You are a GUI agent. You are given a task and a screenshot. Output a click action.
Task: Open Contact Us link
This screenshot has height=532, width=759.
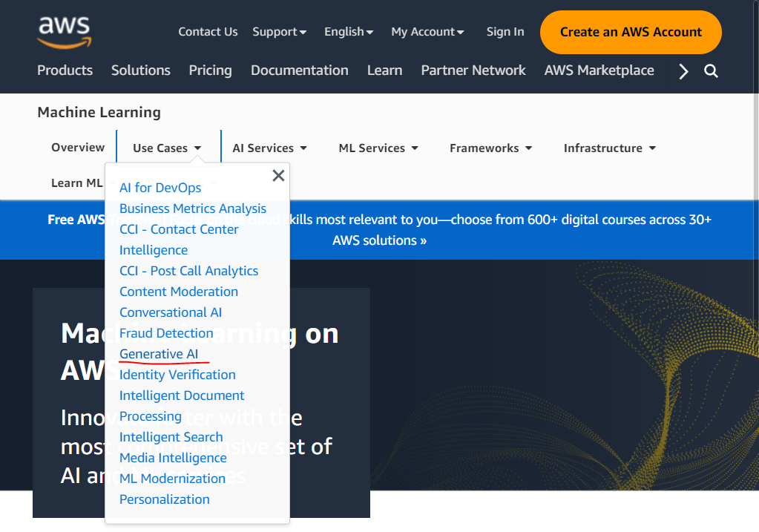[x=208, y=32]
